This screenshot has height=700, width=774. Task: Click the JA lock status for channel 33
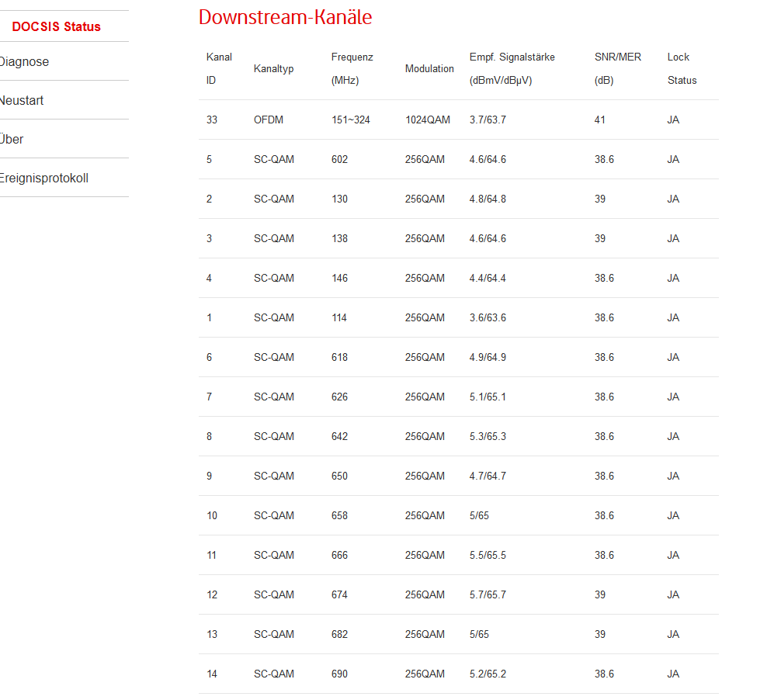[673, 120]
